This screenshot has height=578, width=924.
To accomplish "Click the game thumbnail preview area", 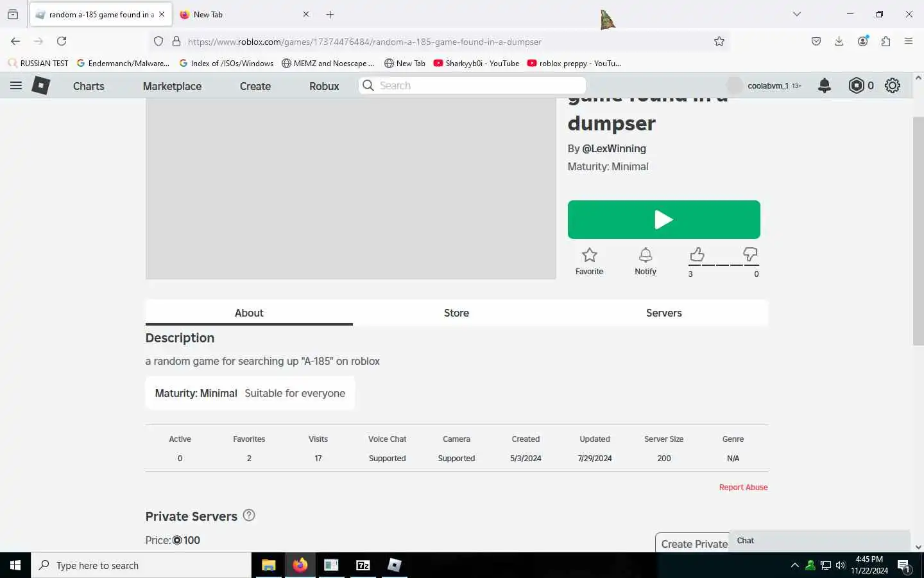I will (x=350, y=188).
